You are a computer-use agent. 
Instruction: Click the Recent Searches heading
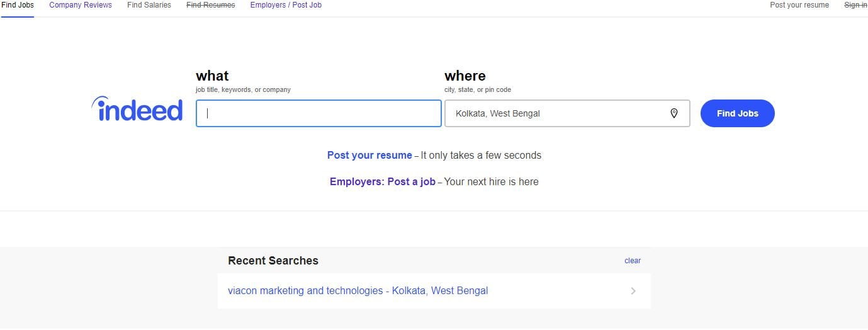(273, 261)
